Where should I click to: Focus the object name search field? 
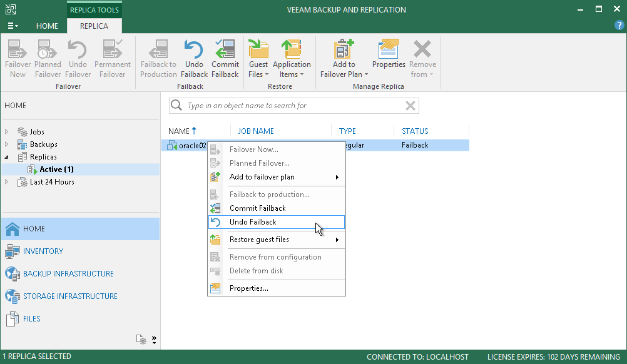294,106
